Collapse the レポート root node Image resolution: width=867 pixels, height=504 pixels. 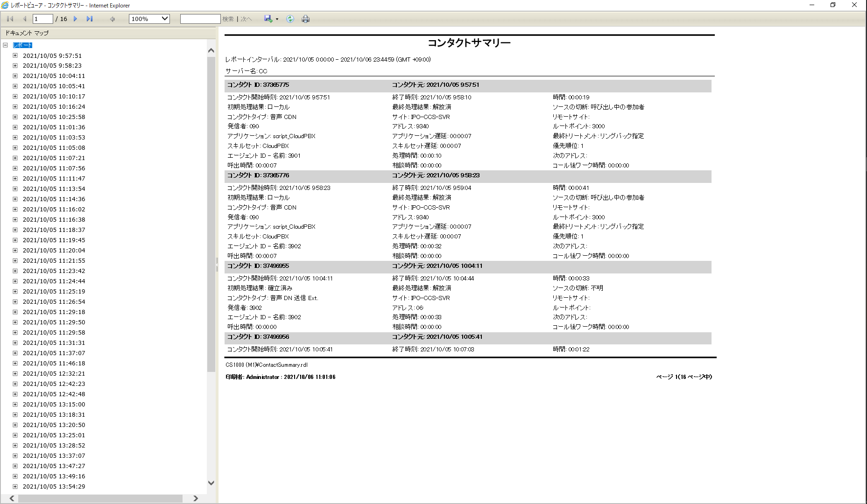point(5,45)
